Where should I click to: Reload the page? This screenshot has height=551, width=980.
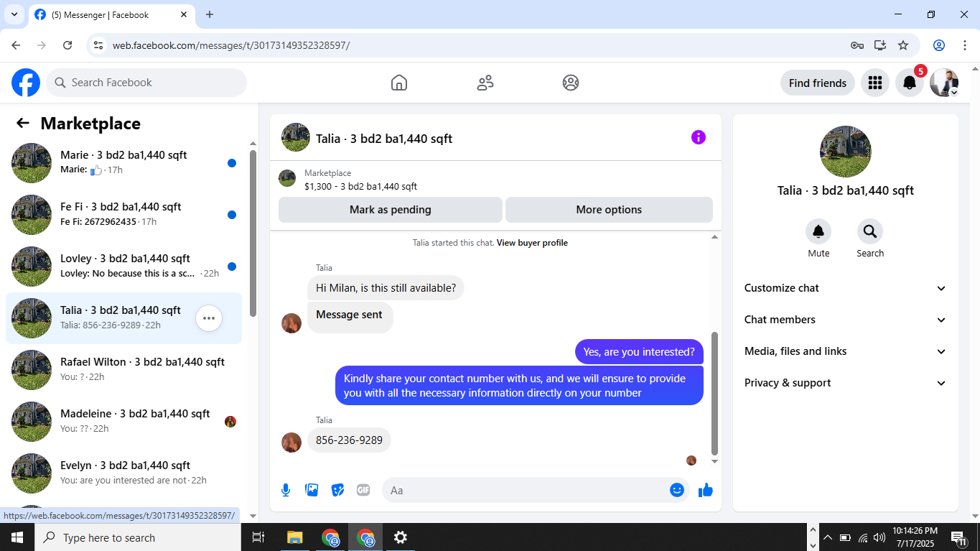pyautogui.click(x=67, y=45)
